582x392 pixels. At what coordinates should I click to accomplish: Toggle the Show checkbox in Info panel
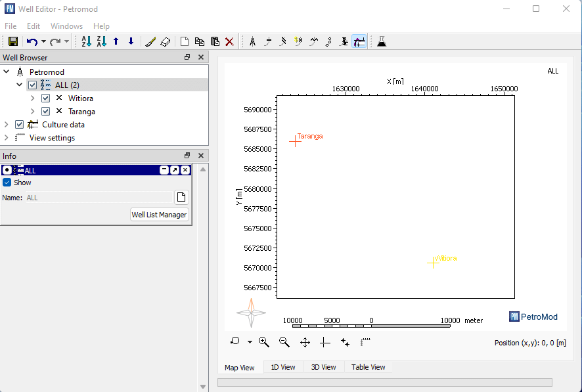(7, 183)
